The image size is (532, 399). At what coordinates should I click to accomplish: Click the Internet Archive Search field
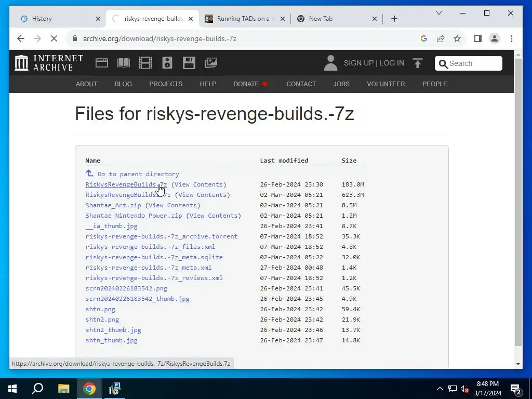click(x=468, y=63)
